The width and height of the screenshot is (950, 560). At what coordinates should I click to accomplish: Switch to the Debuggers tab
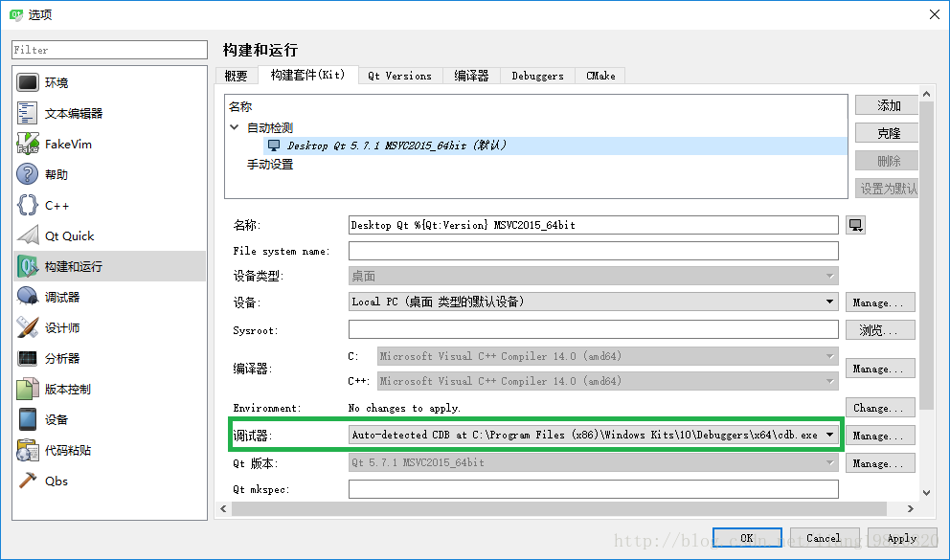[537, 76]
